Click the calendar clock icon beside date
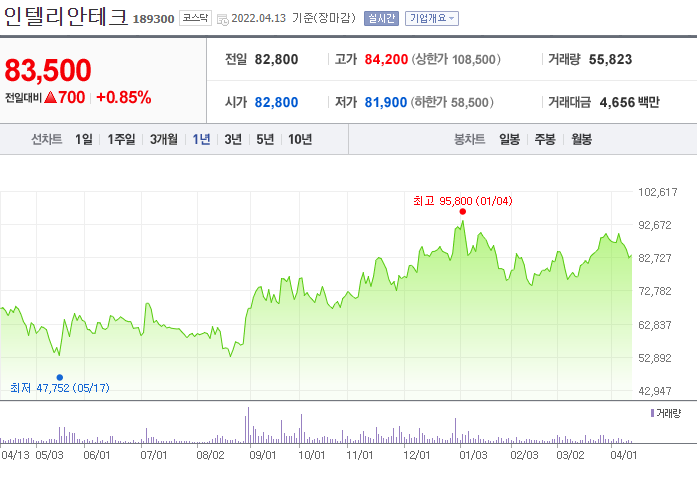The height and width of the screenshot is (483, 697). [223, 19]
